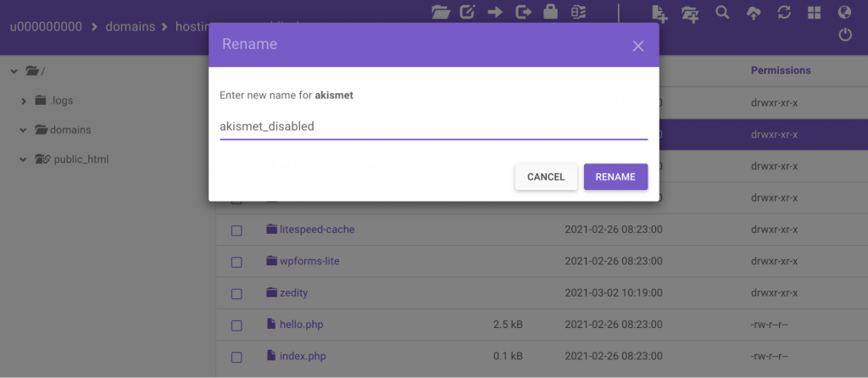Viewport: 868px width, 378px height.
Task: Click the new name text field
Action: click(x=433, y=126)
